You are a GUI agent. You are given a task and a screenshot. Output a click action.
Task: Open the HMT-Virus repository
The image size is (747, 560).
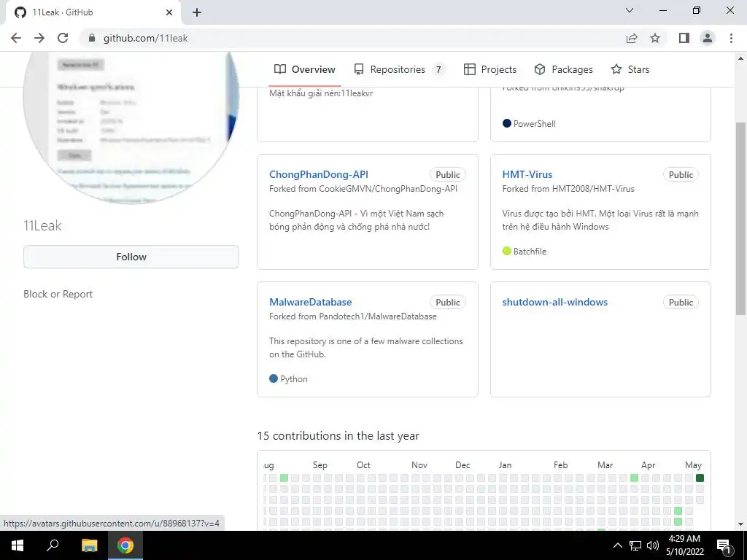(x=527, y=174)
